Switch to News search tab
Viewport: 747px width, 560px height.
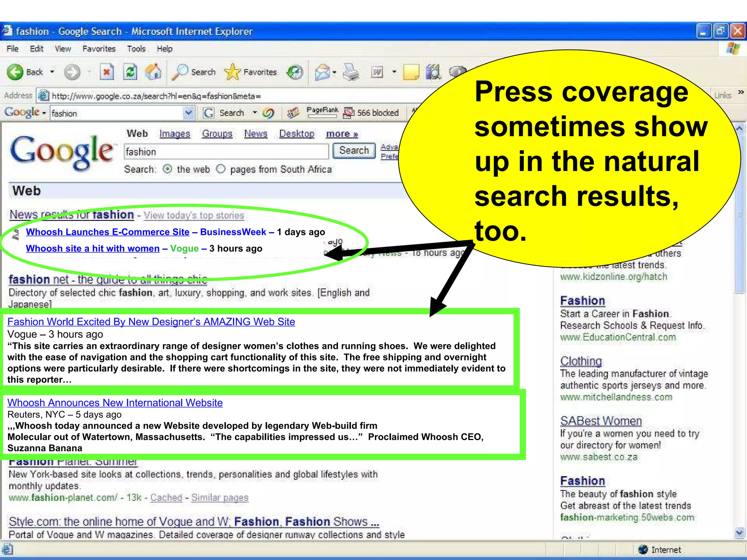[x=256, y=134]
